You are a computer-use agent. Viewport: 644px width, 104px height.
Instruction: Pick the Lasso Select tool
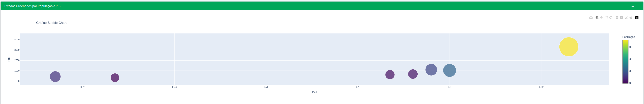click(x=611, y=18)
